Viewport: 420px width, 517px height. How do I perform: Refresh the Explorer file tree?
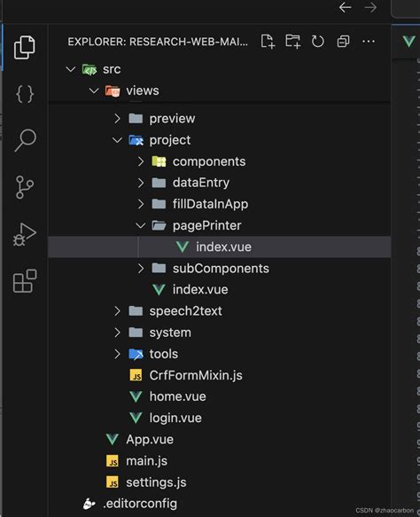click(318, 42)
